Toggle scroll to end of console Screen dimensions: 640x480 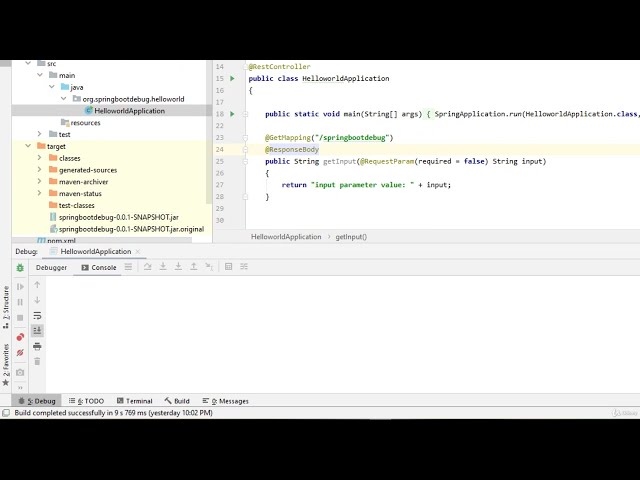pos(37,330)
